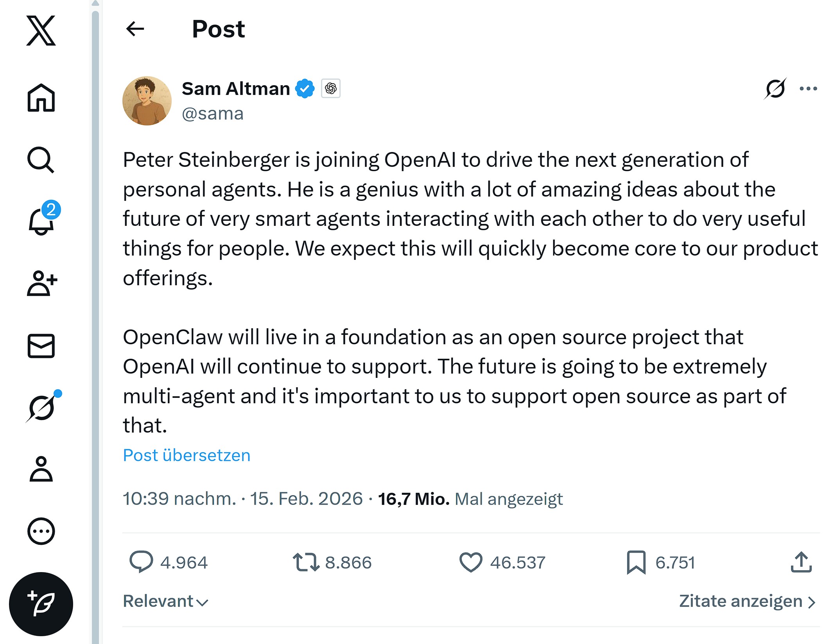
Task: Open the X home logo
Action: click(41, 30)
